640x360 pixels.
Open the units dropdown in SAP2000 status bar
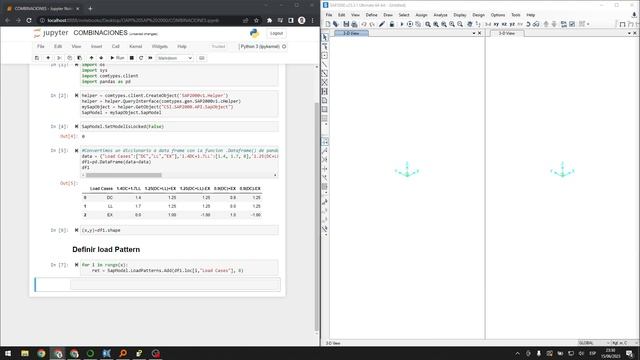[624, 343]
